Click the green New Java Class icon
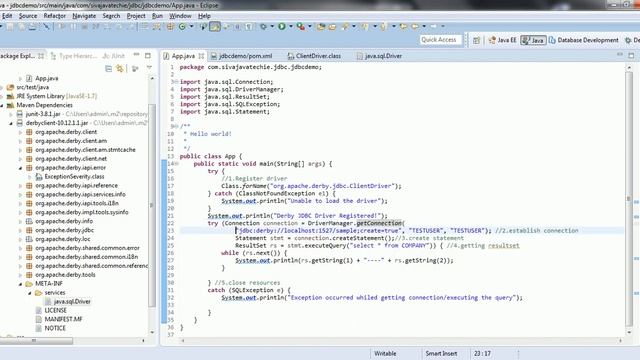Screen dimensions: 640x360 coord(182,27)
